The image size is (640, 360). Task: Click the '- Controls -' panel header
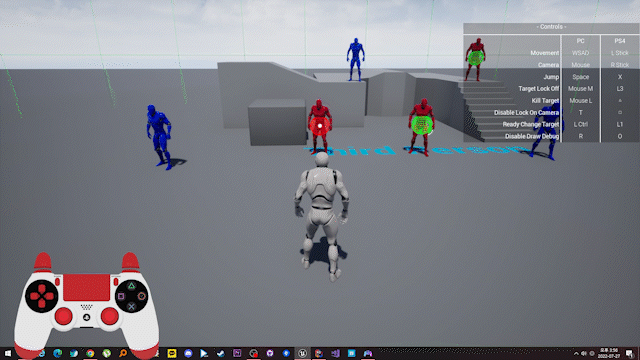coord(551,27)
